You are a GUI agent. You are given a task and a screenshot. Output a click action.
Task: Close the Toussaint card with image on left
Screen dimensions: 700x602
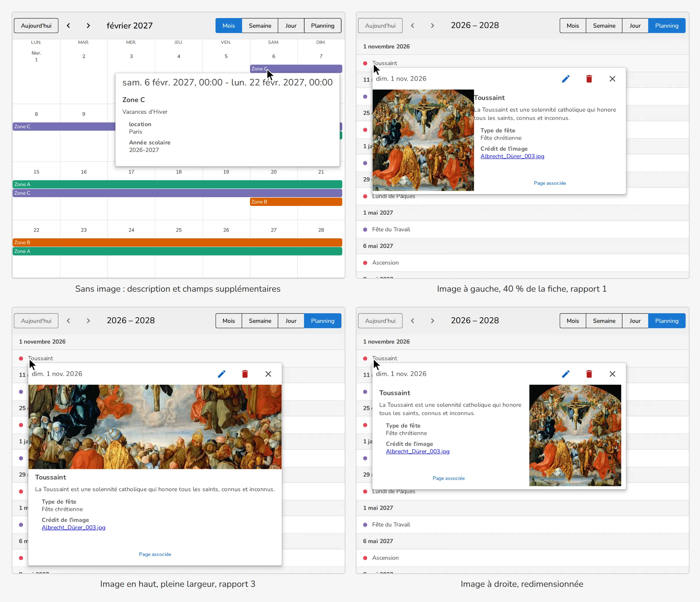point(612,79)
